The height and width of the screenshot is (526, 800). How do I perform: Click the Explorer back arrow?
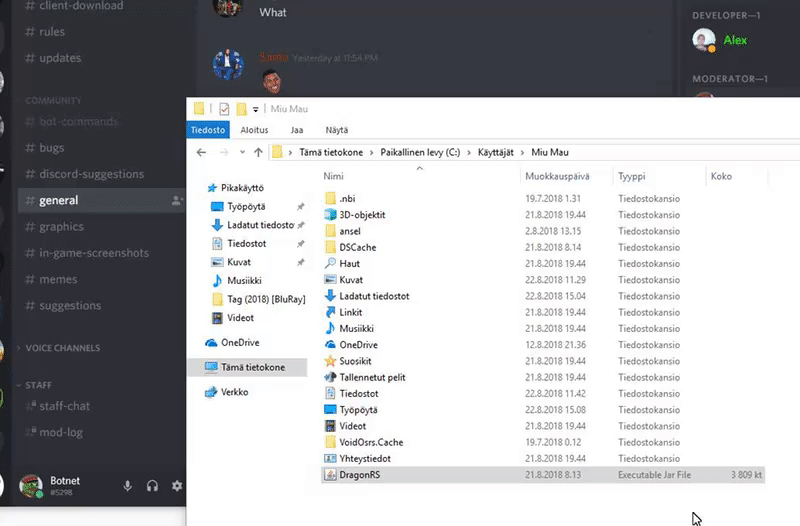click(x=202, y=153)
